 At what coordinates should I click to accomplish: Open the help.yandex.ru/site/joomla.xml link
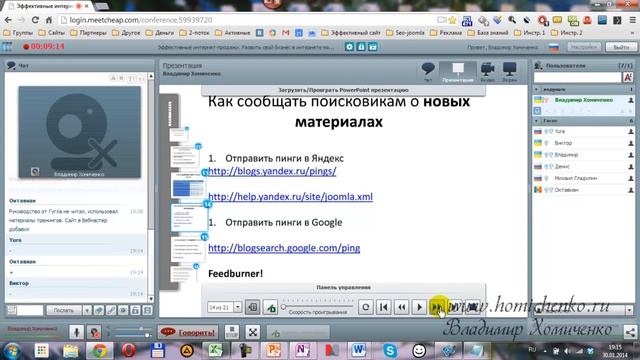290,197
